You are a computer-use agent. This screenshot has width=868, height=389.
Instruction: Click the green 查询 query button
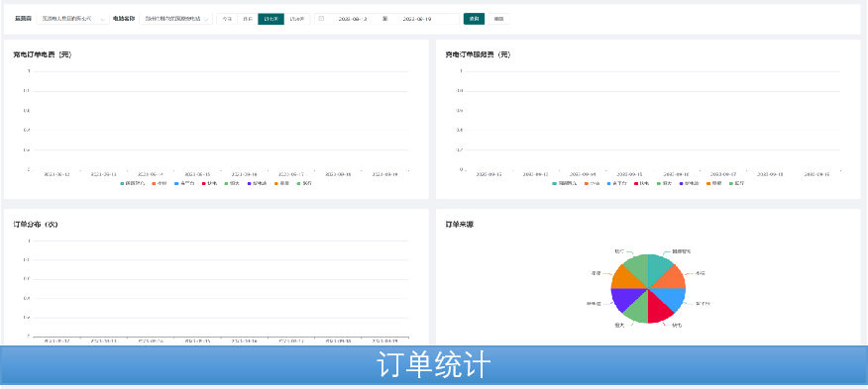click(x=474, y=19)
